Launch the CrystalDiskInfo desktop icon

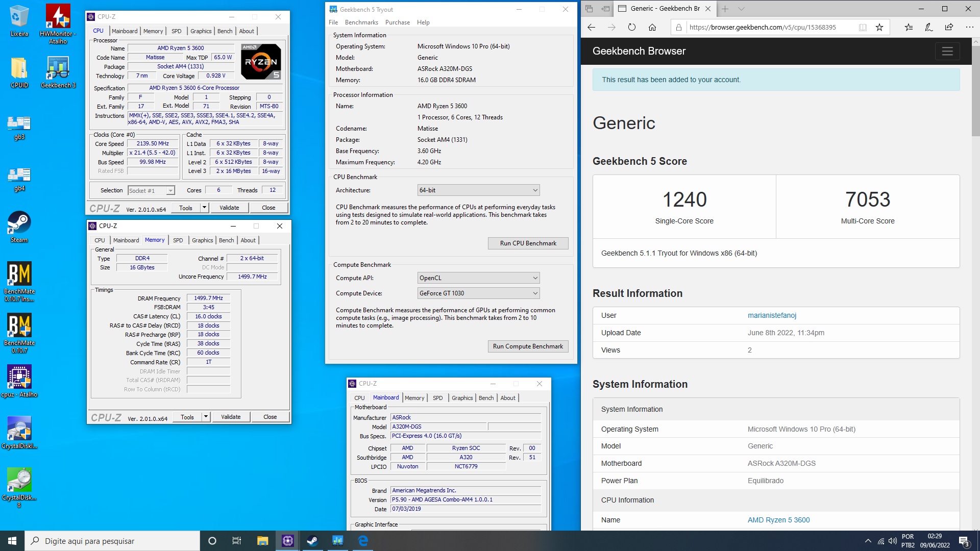[x=19, y=433]
